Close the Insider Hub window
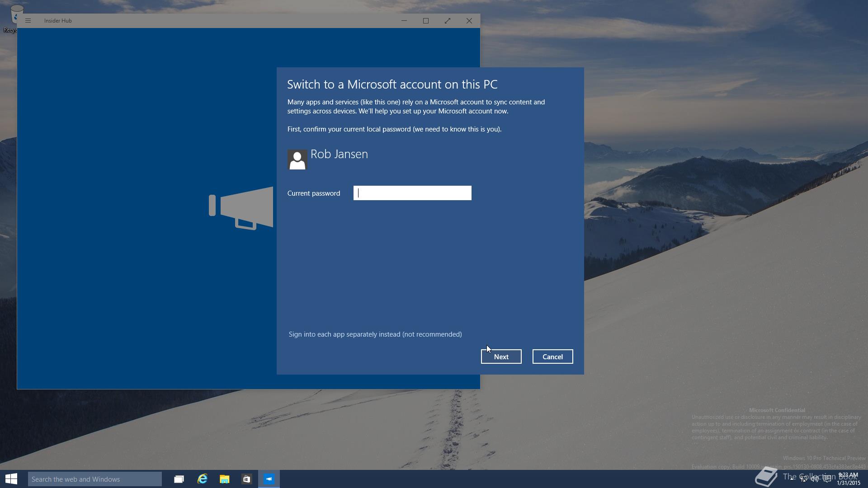 [x=469, y=21]
